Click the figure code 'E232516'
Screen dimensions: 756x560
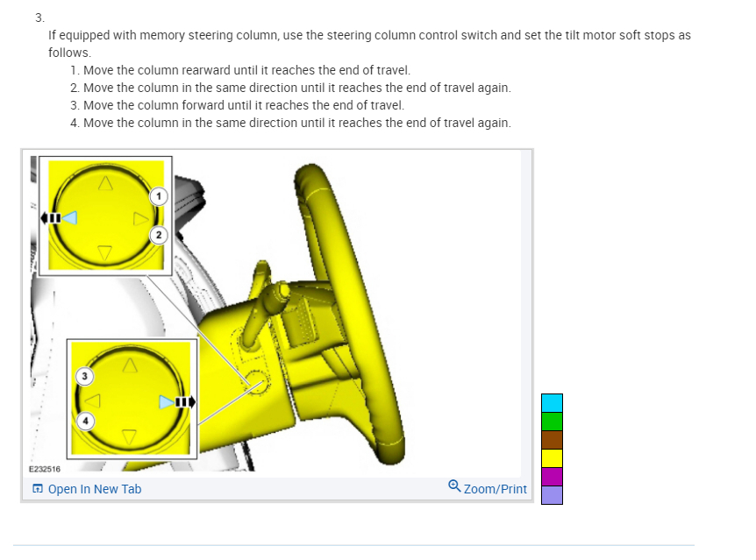click(x=45, y=469)
